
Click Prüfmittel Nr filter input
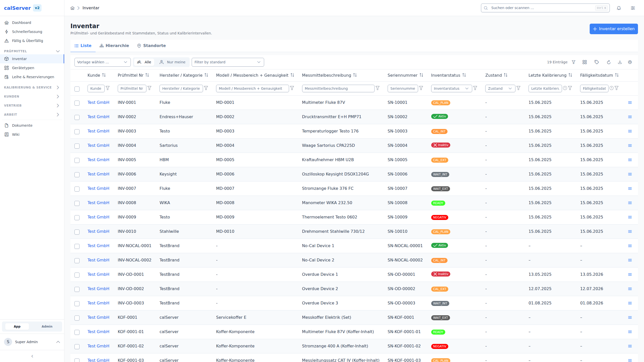click(x=132, y=88)
